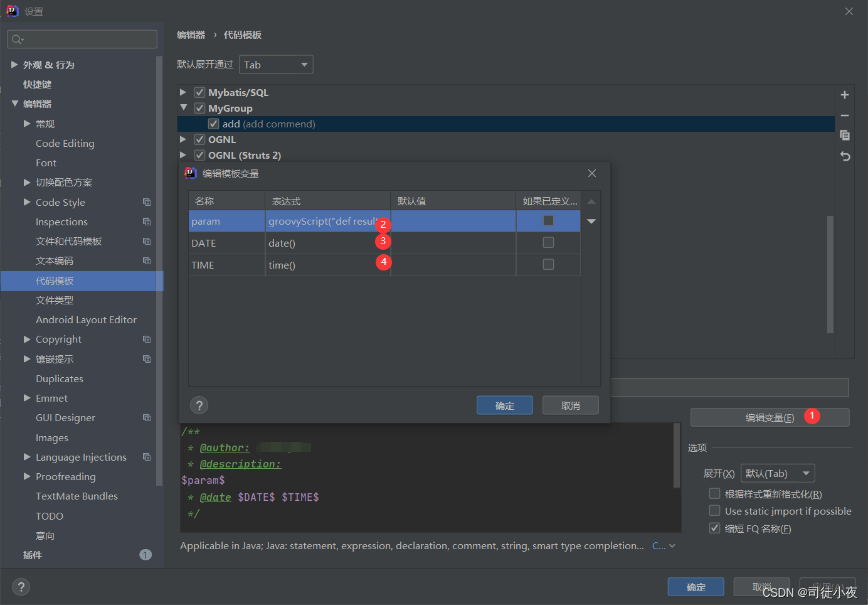Viewport: 868px width, 605px height.
Task: Edit the time() expression cell
Action: [x=328, y=265]
